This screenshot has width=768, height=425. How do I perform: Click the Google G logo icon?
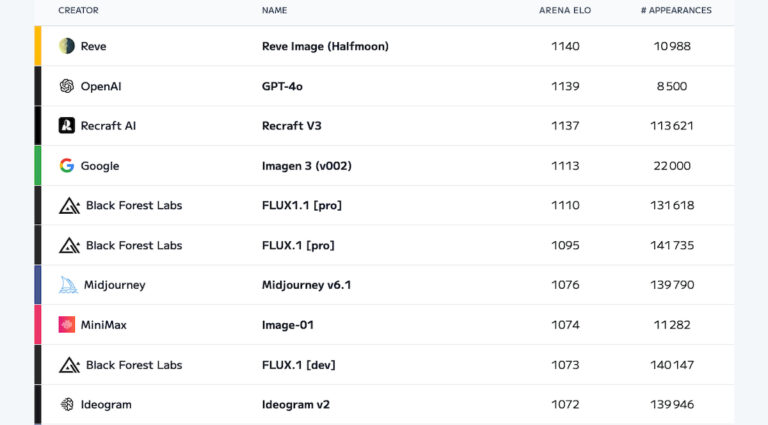click(67, 165)
